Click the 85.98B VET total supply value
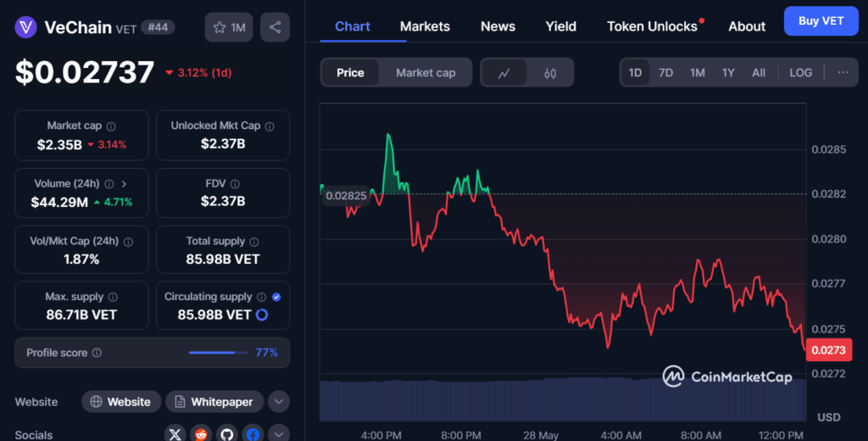 tap(223, 260)
